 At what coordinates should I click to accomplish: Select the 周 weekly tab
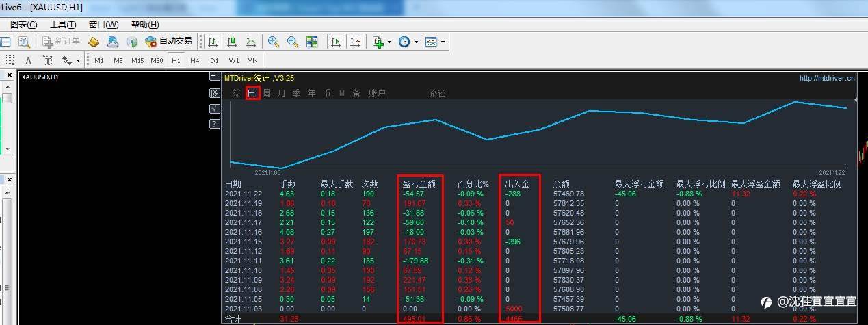click(267, 93)
